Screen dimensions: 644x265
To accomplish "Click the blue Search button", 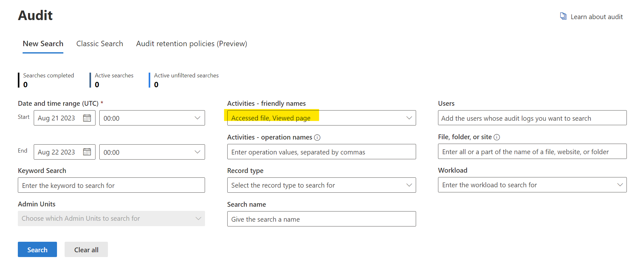I will (37, 250).
